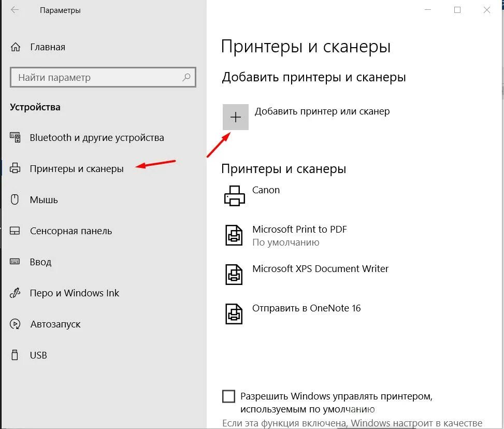Open Bluetooth и другие устройства section
The width and height of the screenshot is (504, 429).
(97, 138)
